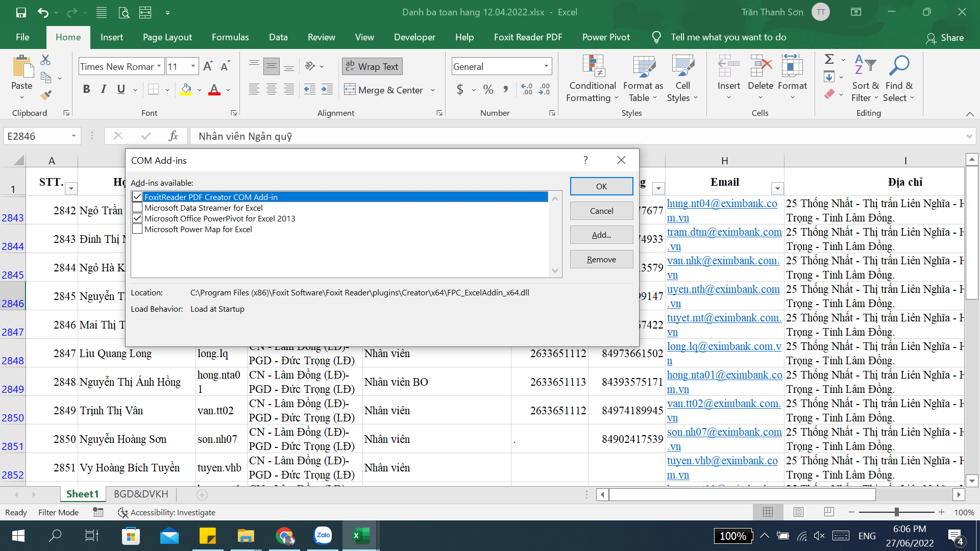Click the AutoSum sigma icon
This screenshot has height=551, width=980.
(x=829, y=59)
